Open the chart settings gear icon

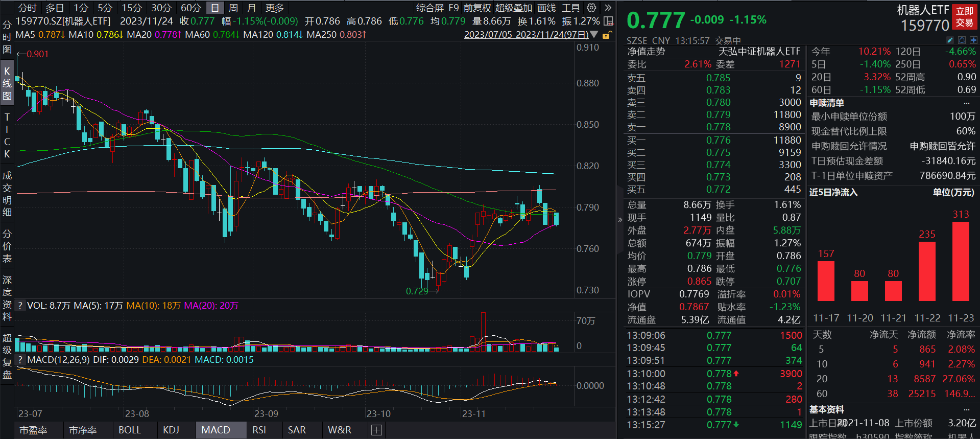pos(591,8)
